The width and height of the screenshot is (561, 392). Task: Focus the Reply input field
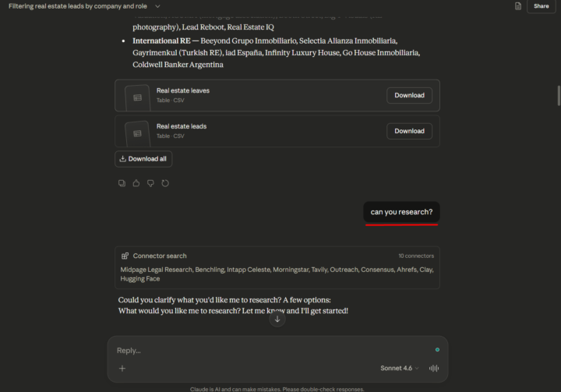click(x=272, y=351)
